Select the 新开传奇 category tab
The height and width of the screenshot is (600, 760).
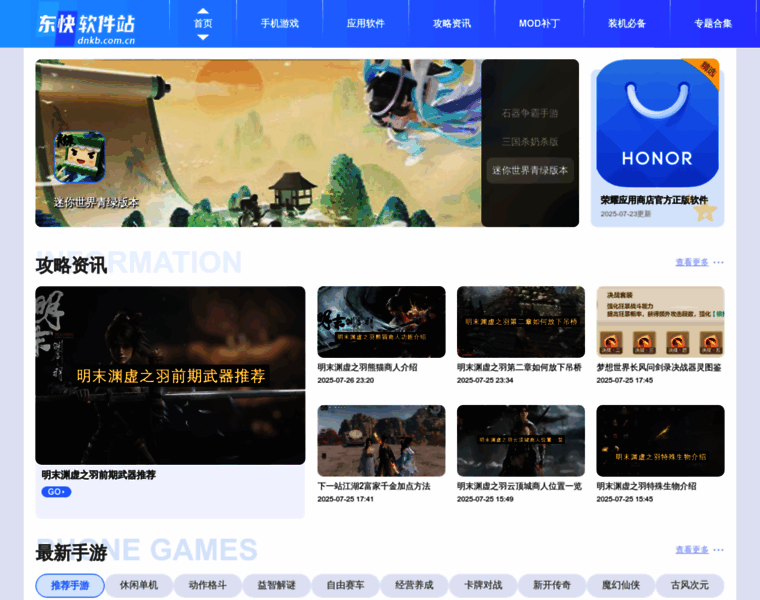[x=552, y=585]
